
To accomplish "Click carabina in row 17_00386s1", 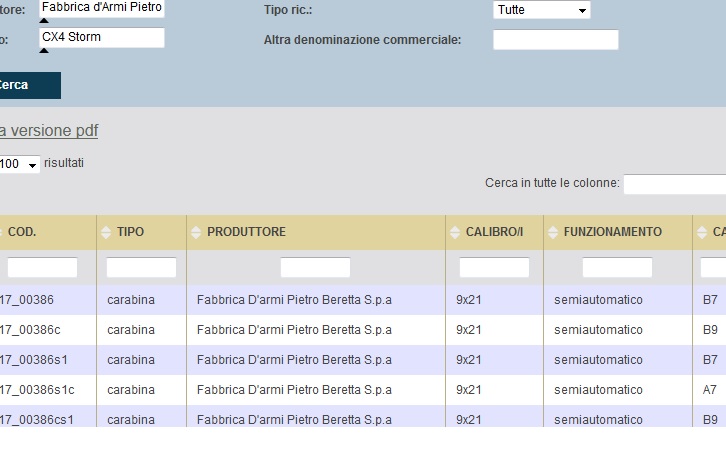I will coord(131,360).
